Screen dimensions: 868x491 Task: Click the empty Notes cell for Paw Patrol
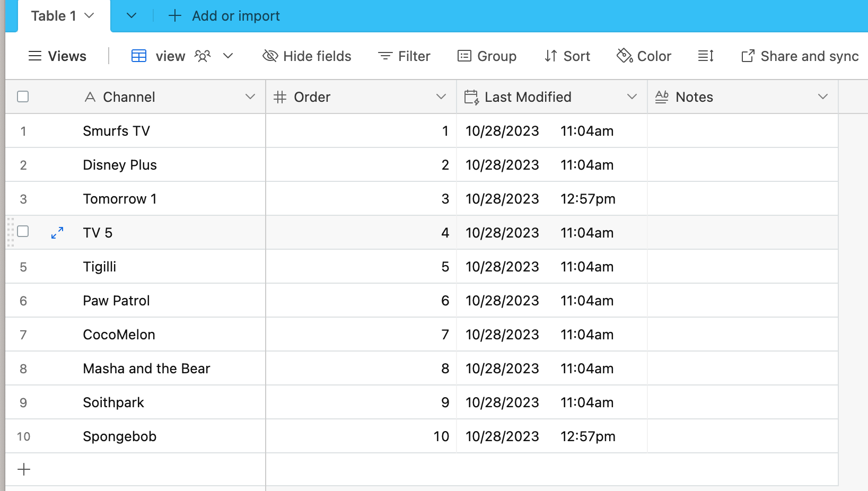pos(743,301)
